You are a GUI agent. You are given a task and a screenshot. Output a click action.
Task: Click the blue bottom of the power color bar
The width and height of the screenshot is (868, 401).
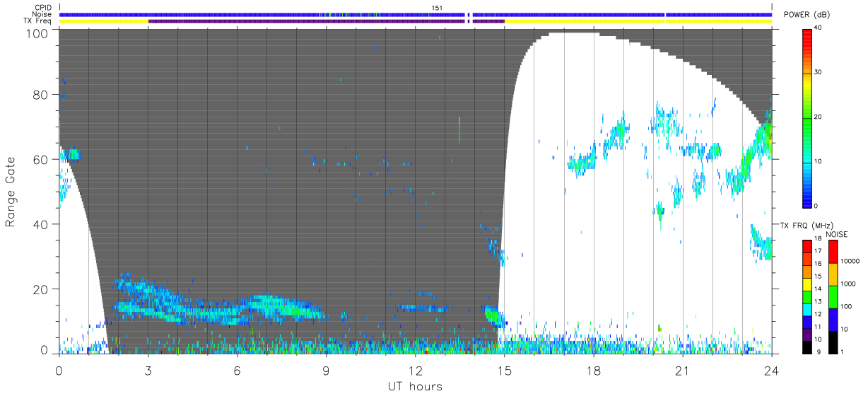(x=807, y=198)
